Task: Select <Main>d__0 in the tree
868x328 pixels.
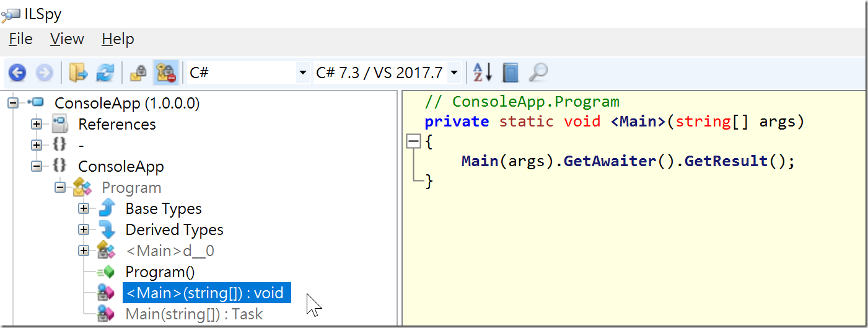Action: [170, 251]
